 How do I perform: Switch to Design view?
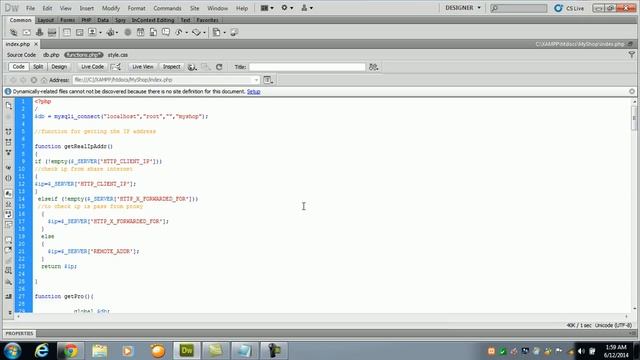tap(59, 67)
